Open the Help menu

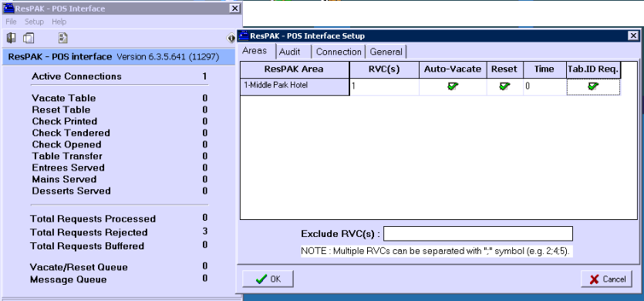point(59,22)
